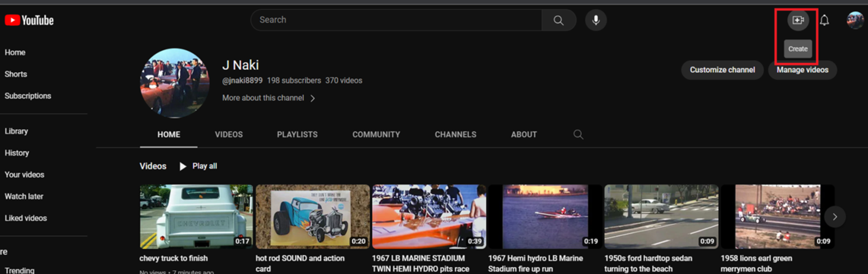Play all channel videos
Screen dimensions: 868x274
199,166
